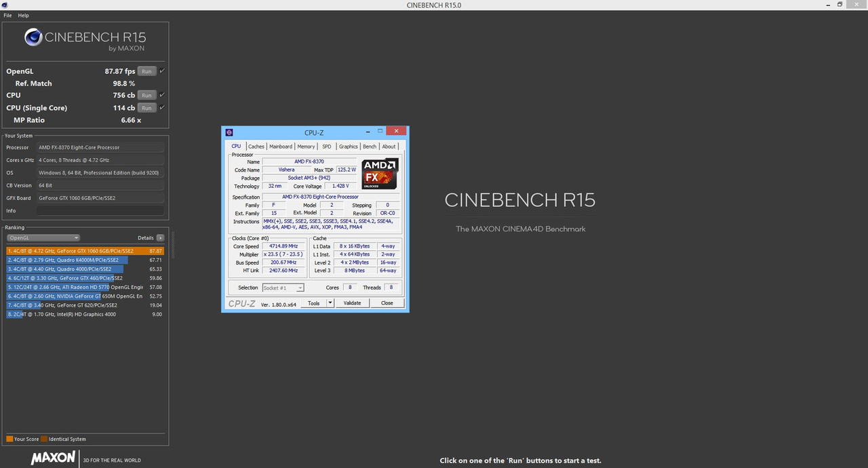
Task: Click the GFX Board field GeForce GTX 1060
Action: coord(100,198)
